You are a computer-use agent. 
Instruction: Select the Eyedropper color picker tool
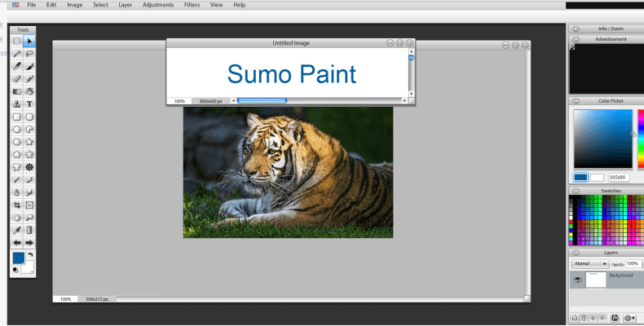(17, 231)
